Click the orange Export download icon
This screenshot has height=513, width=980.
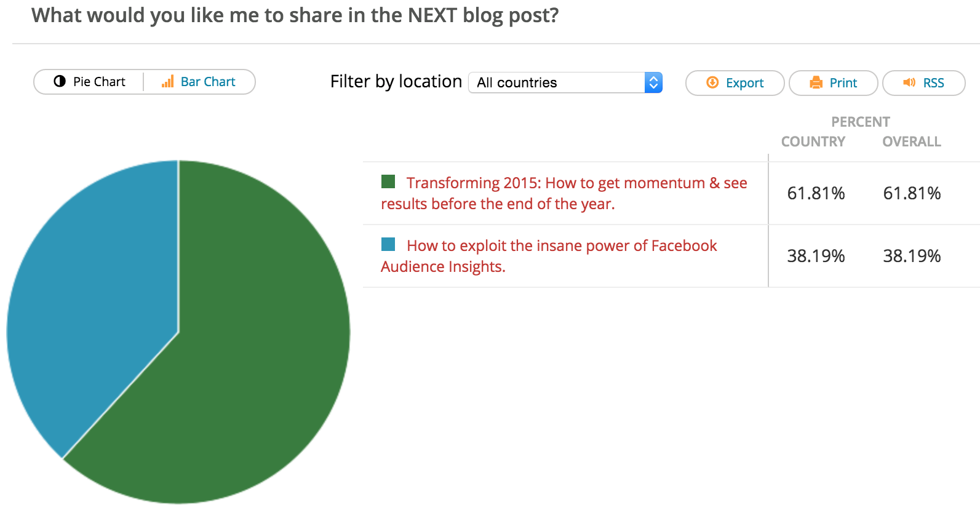point(712,82)
